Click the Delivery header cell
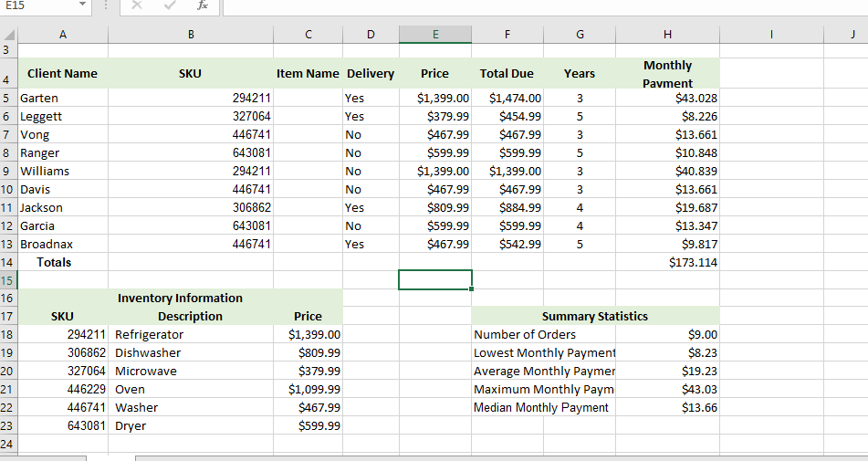 (371, 74)
